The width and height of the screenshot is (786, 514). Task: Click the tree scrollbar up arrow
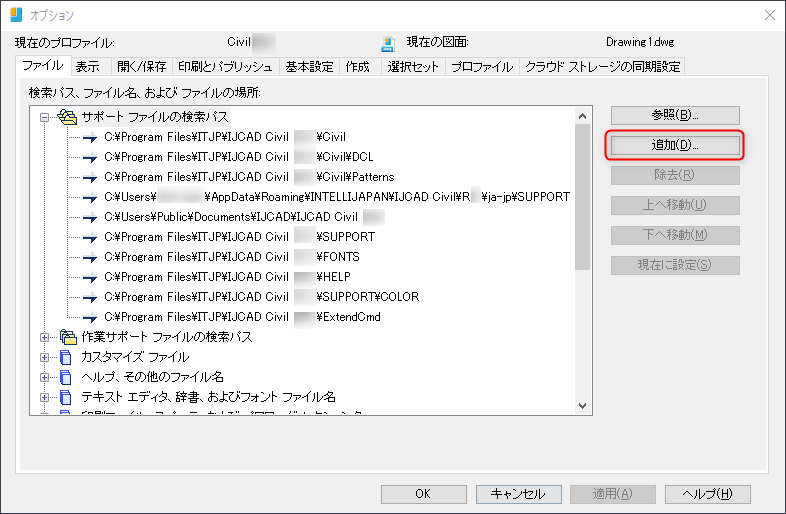(x=582, y=116)
